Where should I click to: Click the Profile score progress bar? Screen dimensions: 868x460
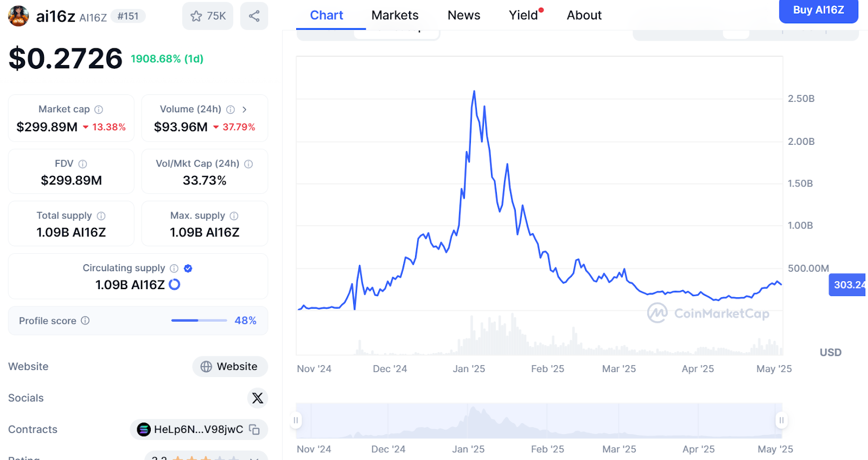coord(199,321)
